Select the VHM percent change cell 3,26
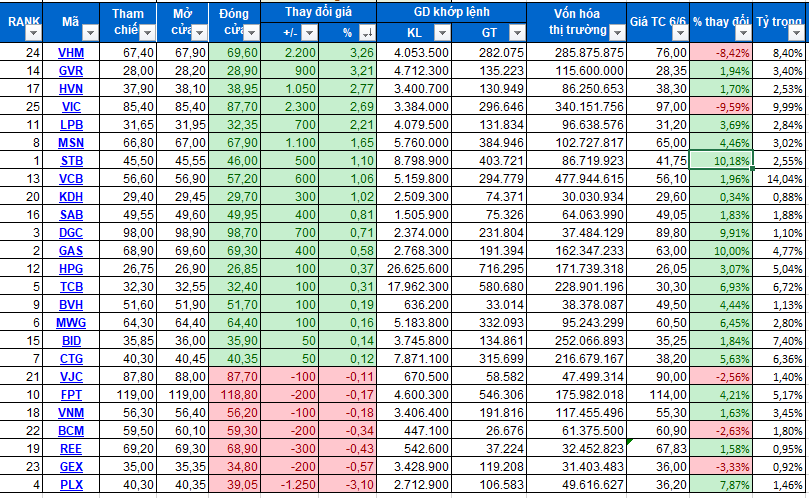809x498 pixels. click(x=348, y=53)
